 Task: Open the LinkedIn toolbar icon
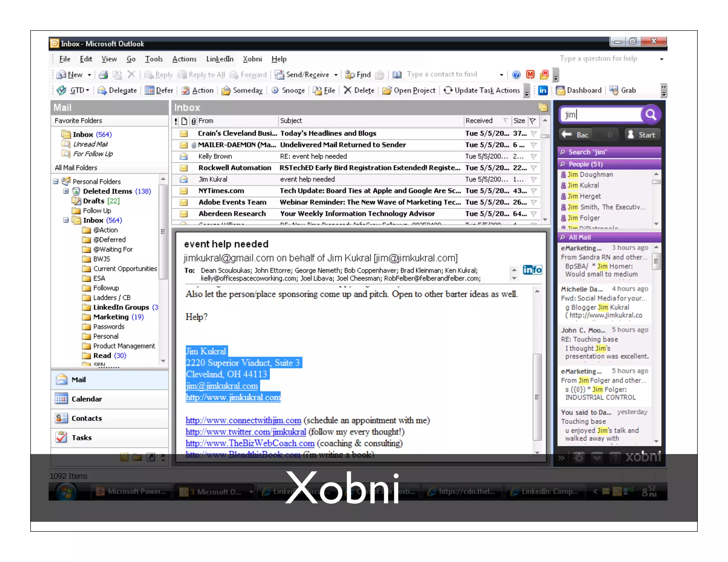542,90
